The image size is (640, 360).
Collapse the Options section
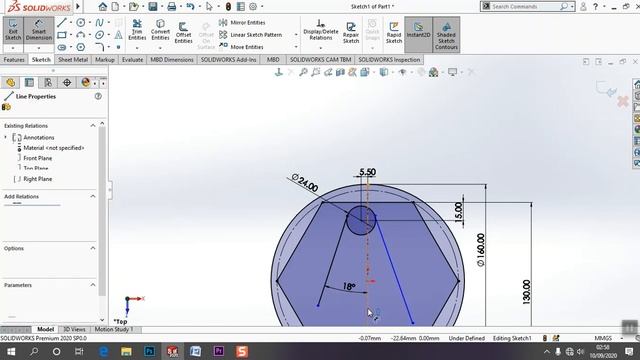[93, 248]
